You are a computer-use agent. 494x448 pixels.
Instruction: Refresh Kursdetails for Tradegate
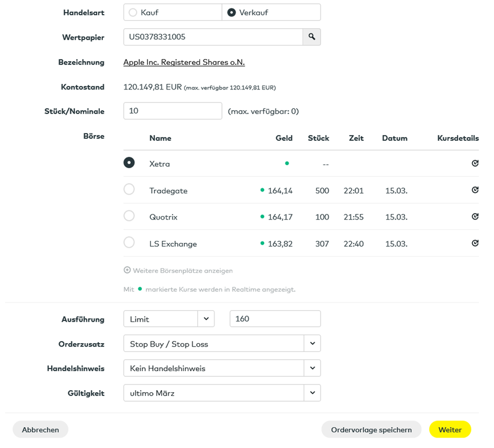(x=475, y=190)
